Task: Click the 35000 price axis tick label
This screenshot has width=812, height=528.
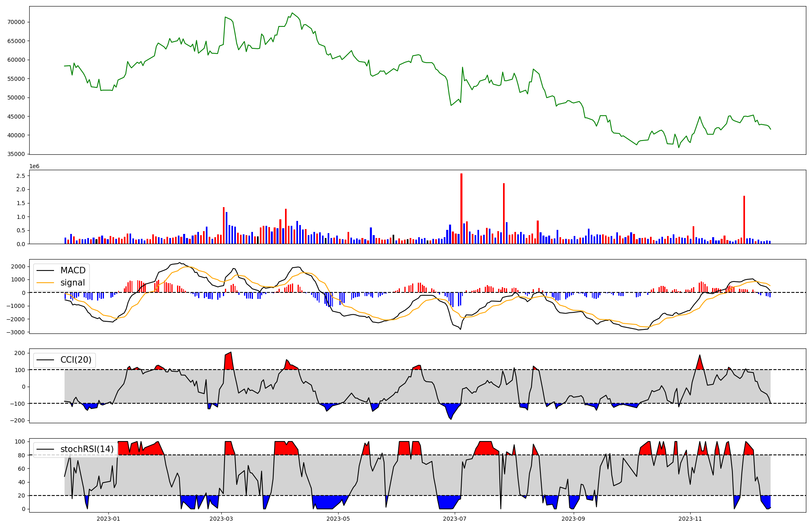Action: click(x=16, y=154)
